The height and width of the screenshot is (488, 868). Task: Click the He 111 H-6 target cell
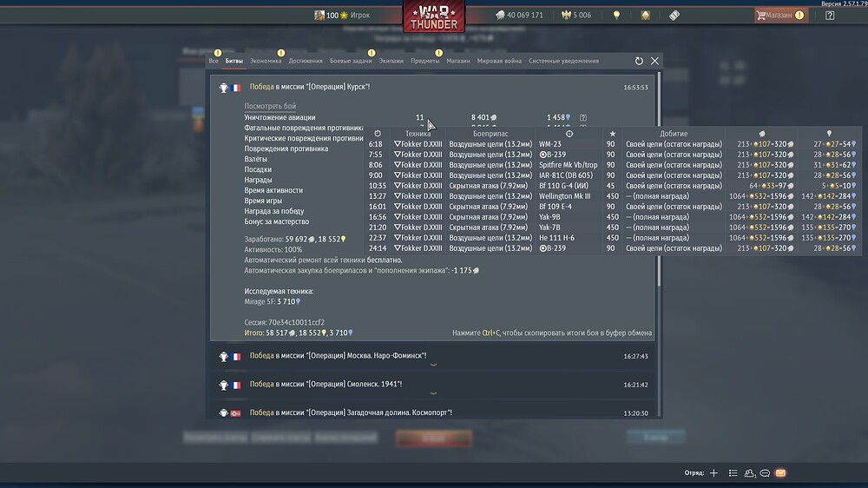click(556, 238)
